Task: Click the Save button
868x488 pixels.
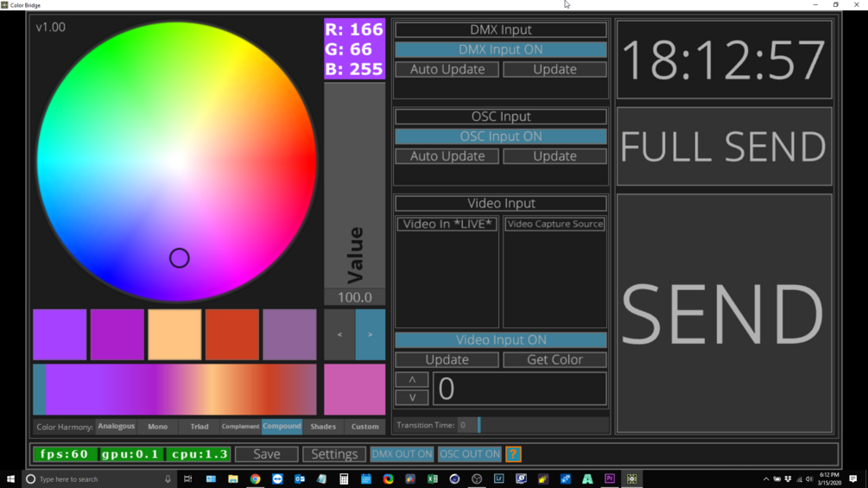Action: pos(267,454)
